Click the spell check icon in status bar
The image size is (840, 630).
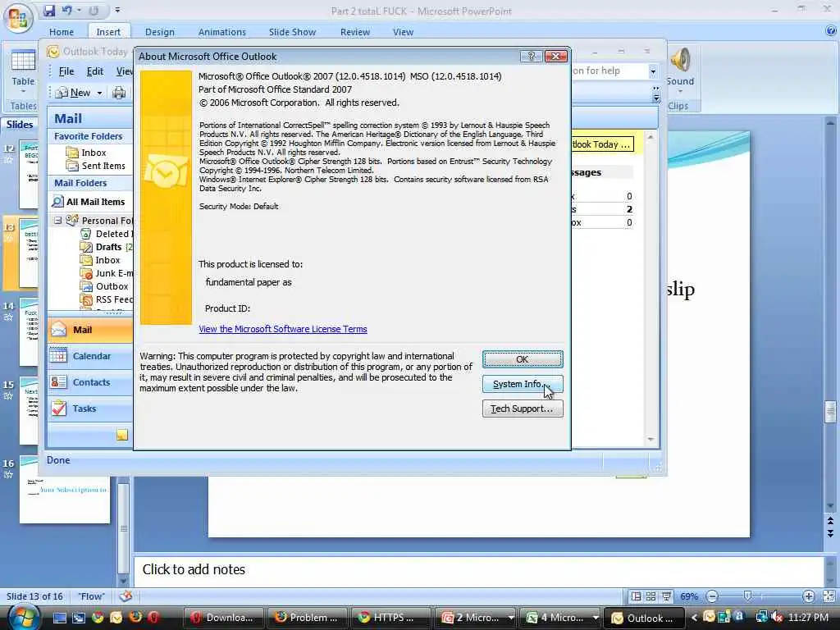(126, 596)
